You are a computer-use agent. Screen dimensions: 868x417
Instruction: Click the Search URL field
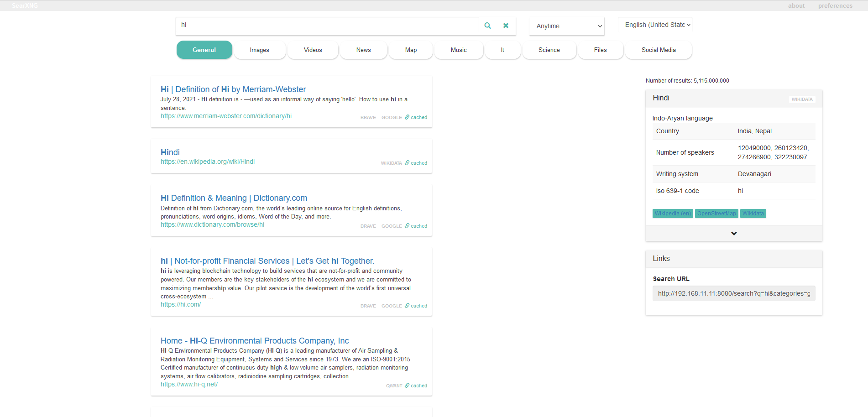click(x=733, y=293)
